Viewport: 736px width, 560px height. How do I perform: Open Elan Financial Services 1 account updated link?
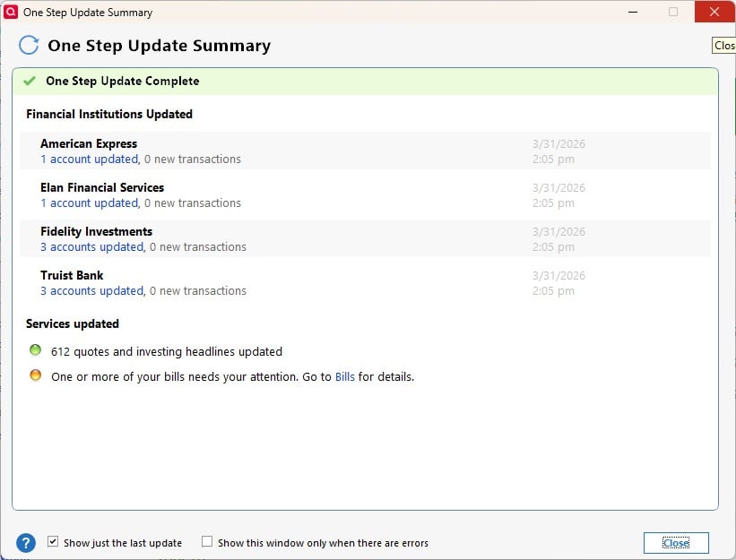point(89,203)
